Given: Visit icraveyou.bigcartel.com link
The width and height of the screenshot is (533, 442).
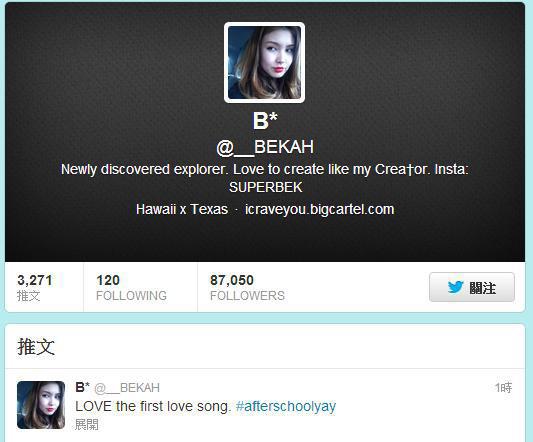Looking at the screenshot, I should click(x=320, y=209).
